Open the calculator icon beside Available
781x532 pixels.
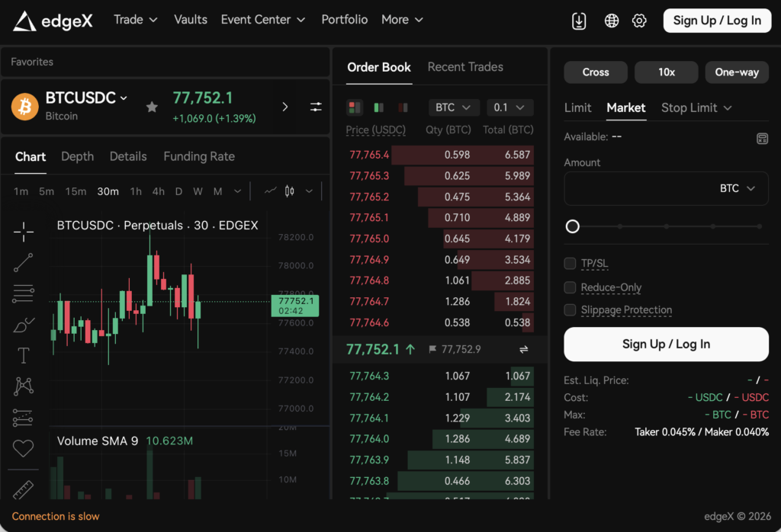pyautogui.click(x=762, y=139)
